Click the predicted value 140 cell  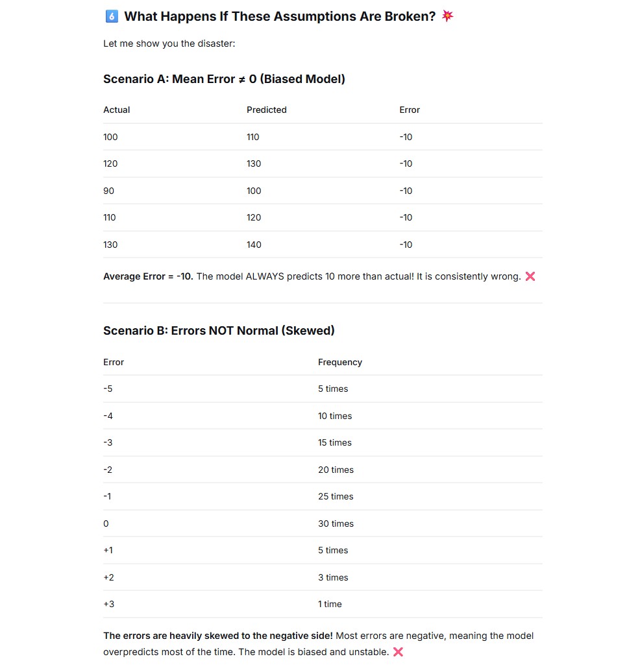[254, 245]
